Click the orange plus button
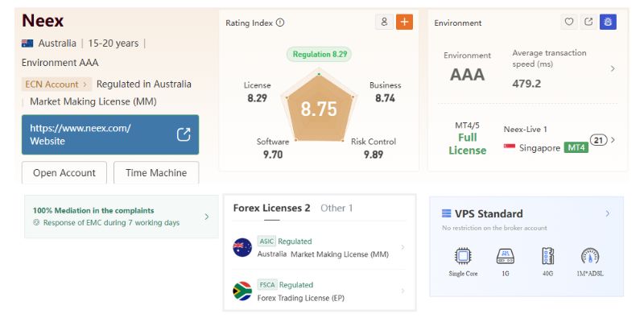Screen dimensions: 644x322 pyautogui.click(x=404, y=23)
